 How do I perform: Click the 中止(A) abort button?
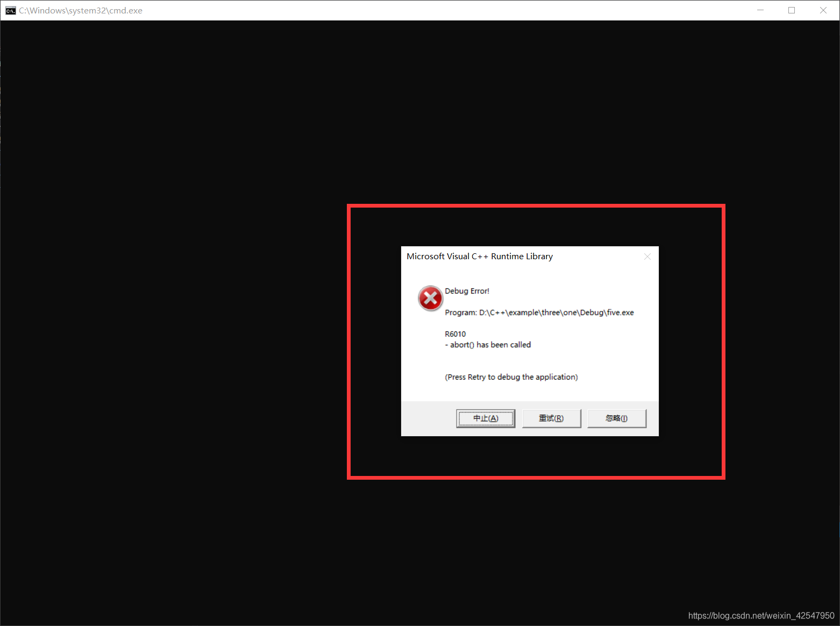pyautogui.click(x=486, y=418)
